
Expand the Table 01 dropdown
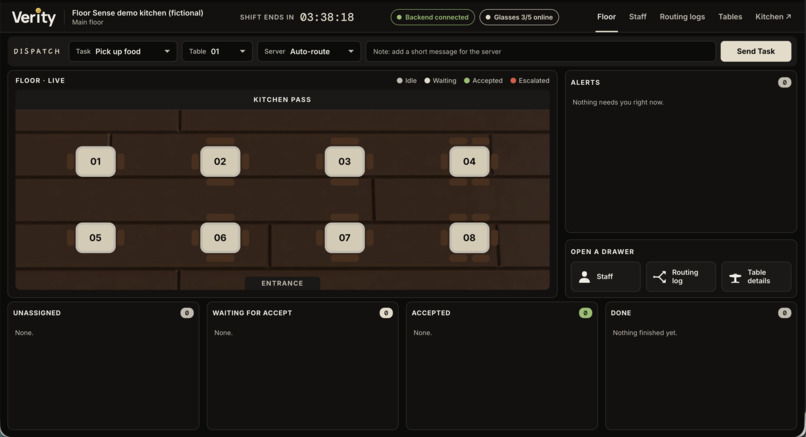tap(217, 51)
